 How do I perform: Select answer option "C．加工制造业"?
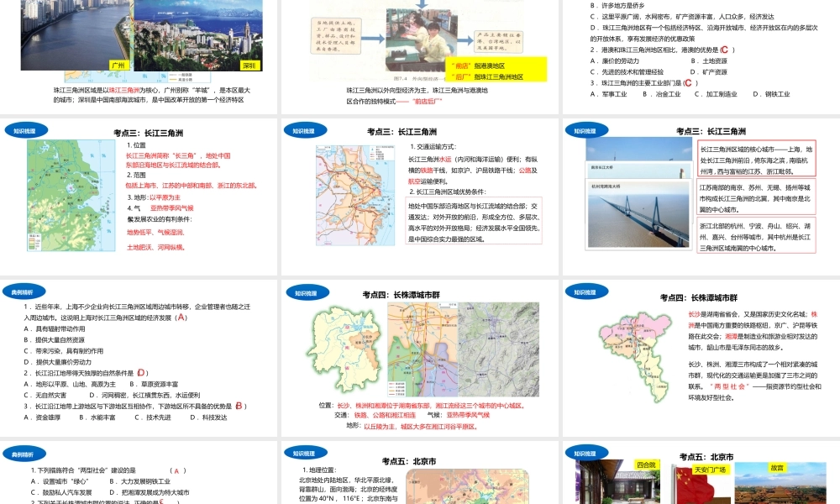pyautogui.click(x=716, y=94)
